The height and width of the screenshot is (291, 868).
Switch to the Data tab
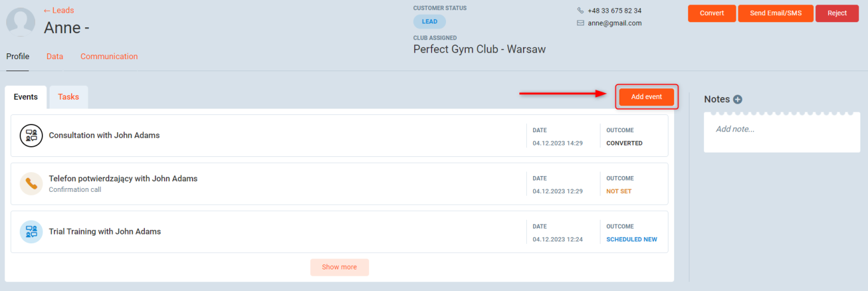[x=55, y=57]
